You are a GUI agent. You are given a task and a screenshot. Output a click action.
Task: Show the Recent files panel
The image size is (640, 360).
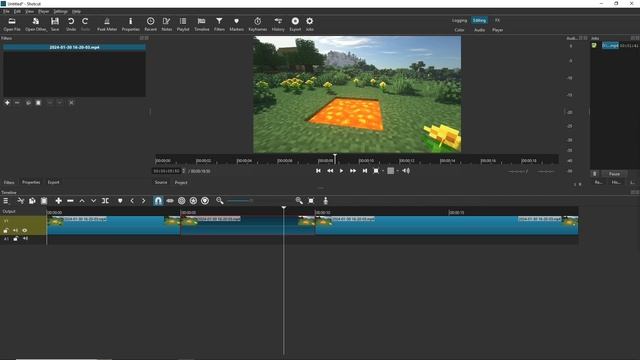[150, 24]
